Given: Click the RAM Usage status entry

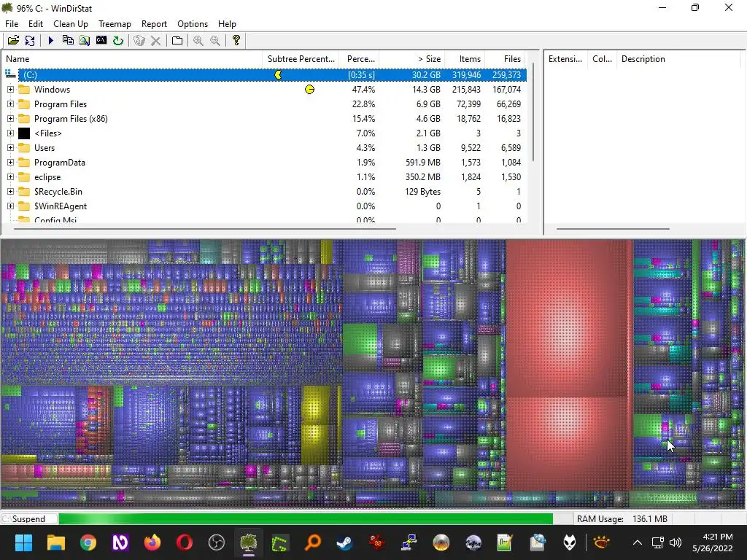Looking at the screenshot, I should [622, 518].
